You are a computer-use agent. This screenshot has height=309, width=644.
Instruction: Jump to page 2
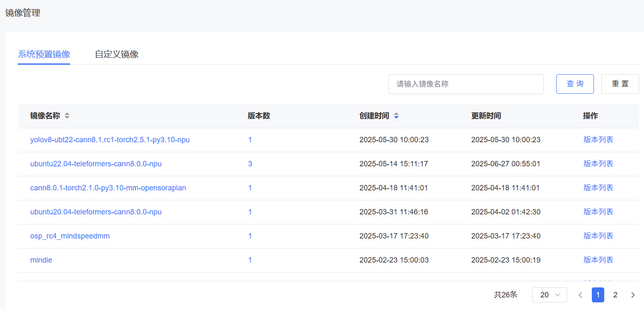pyautogui.click(x=615, y=295)
